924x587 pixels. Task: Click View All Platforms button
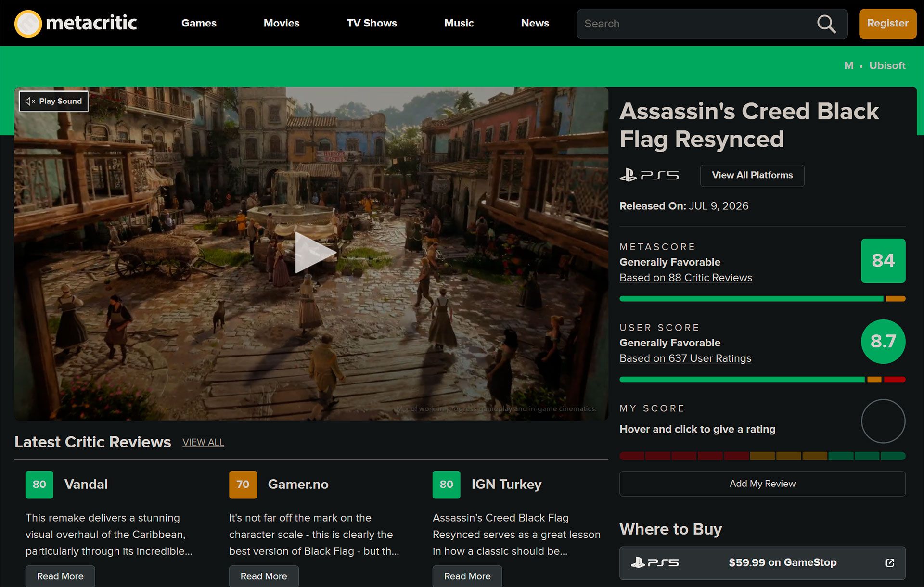coord(752,175)
